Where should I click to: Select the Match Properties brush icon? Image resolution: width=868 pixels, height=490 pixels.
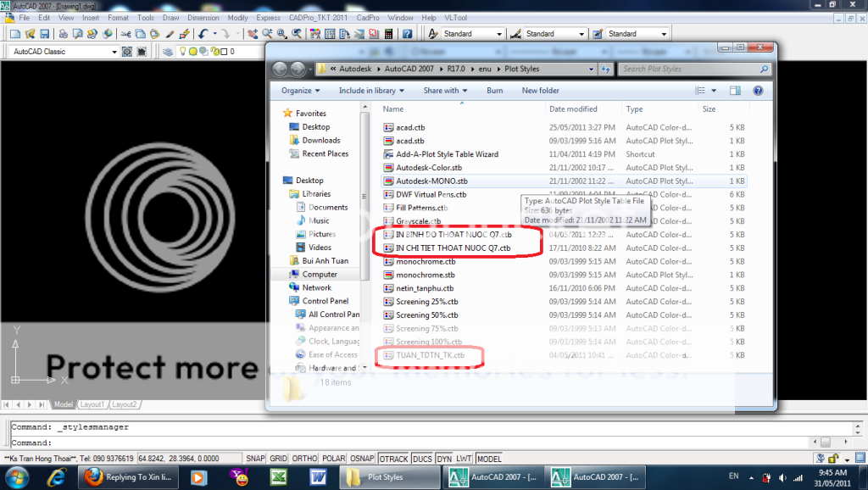coord(170,34)
